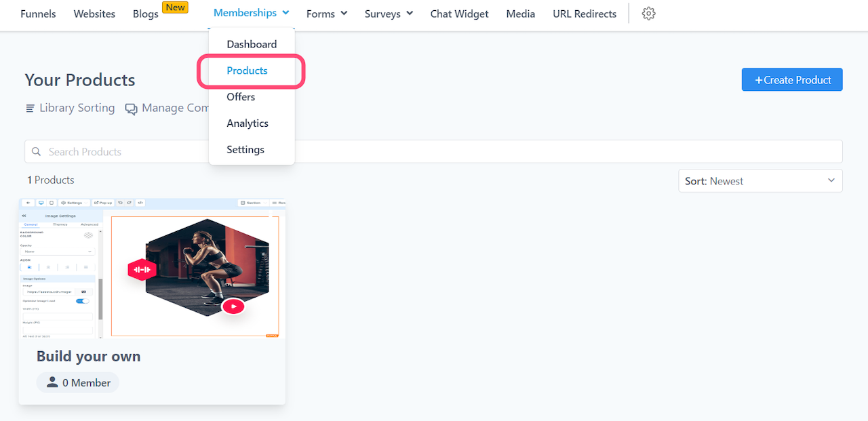Expand the Forms dropdown menu
This screenshot has width=868, height=421.
(x=326, y=14)
